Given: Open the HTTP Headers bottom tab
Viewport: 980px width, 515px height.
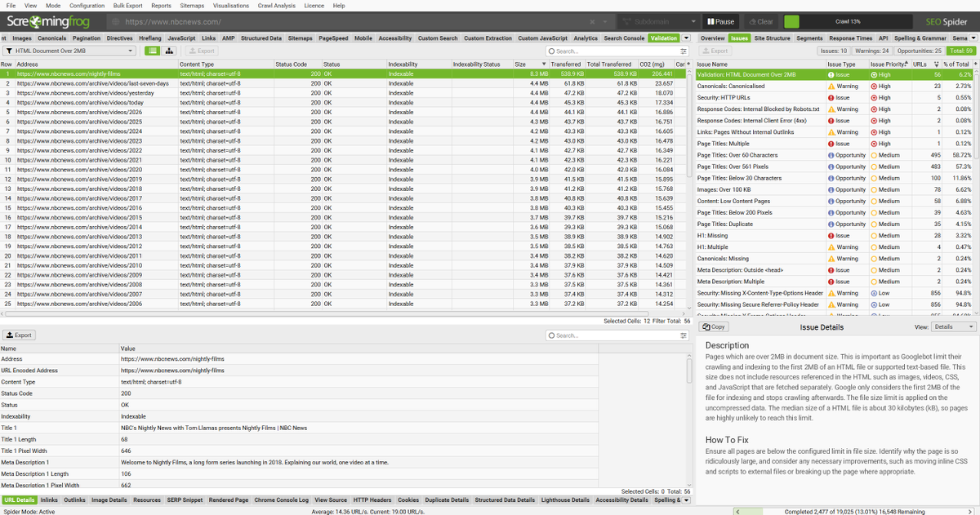Looking at the screenshot, I should point(372,500).
